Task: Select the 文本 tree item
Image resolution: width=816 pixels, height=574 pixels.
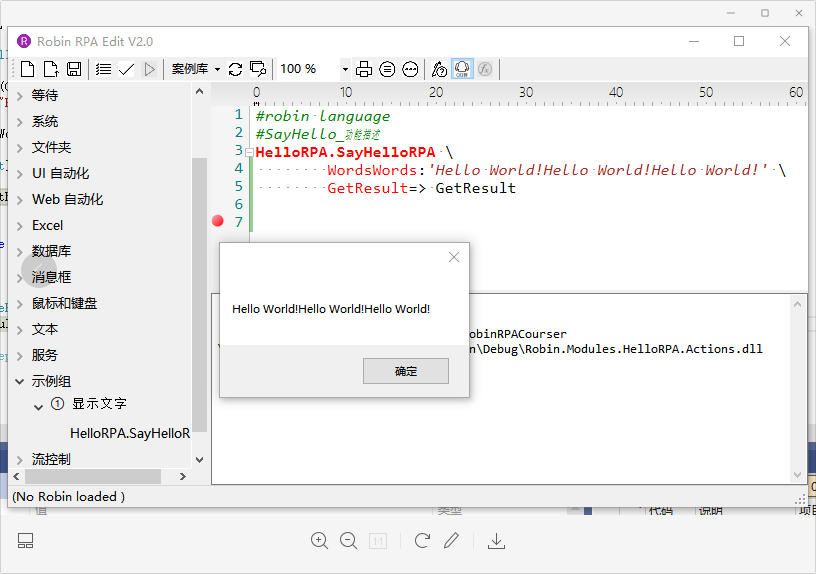Action: click(x=45, y=329)
